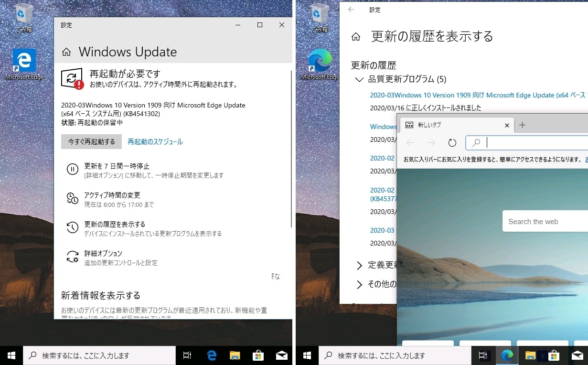588x365 pixels.
Task: Open Microsoft Store on the left taskbar
Action: [x=258, y=355]
